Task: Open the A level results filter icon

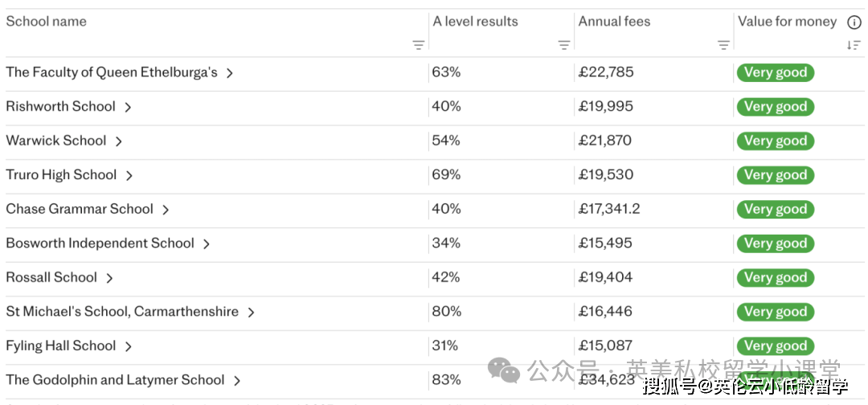Action: (x=564, y=46)
